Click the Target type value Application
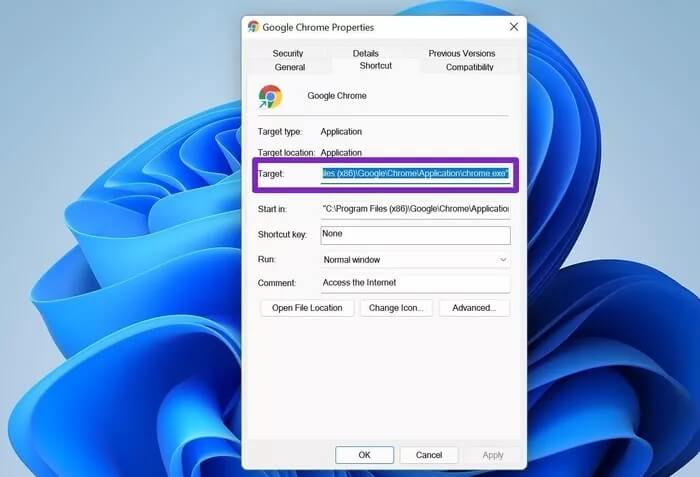Screen dimensions: 700x477 tap(341, 131)
